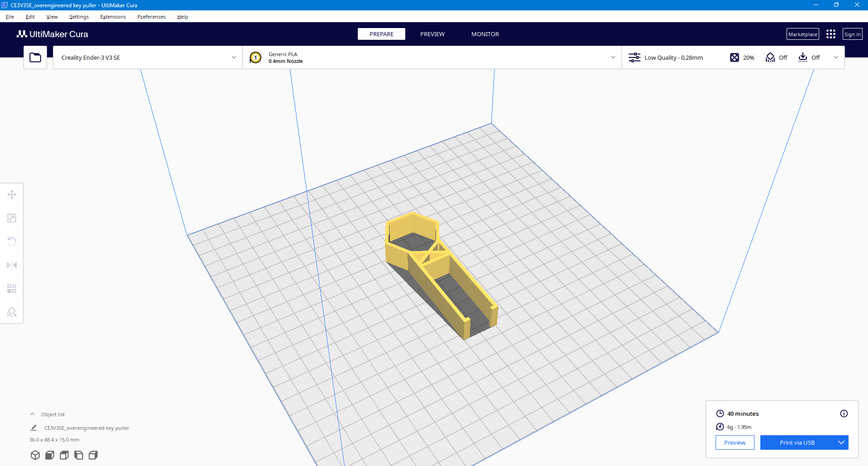Select the Move tool in sidebar

(x=12, y=195)
